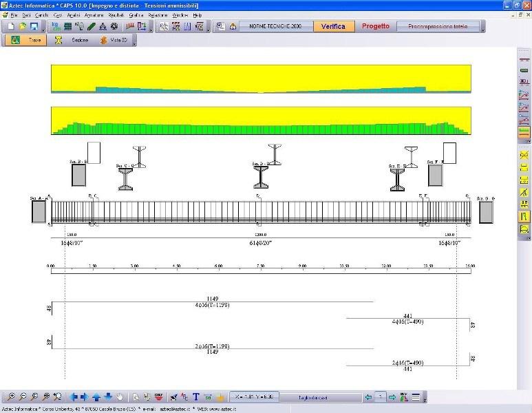Click the next page green arrow

(x=392, y=397)
